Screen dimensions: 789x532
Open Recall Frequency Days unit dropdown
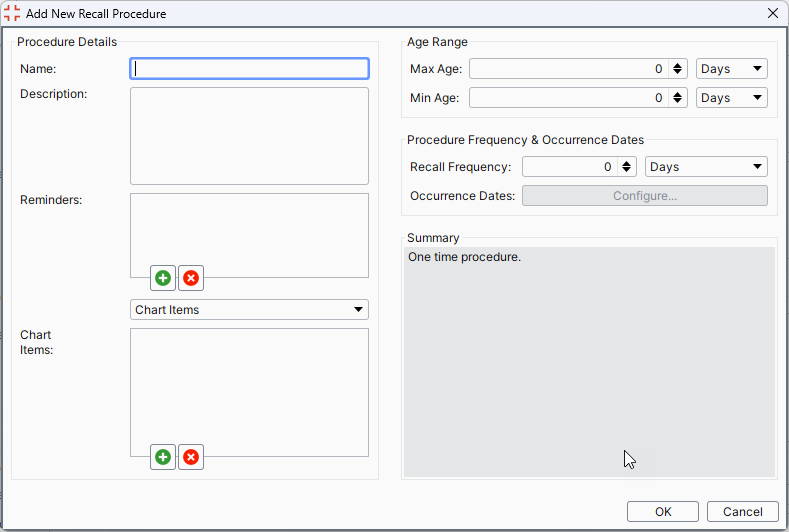[x=706, y=167]
